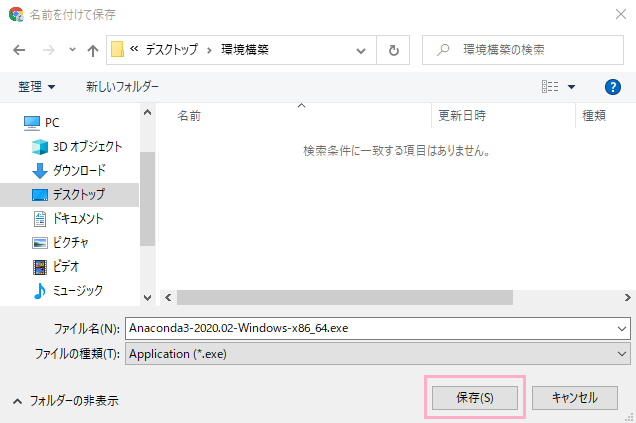This screenshot has height=423, width=636.
Task: Click the Chrome icon in title bar
Action: (16, 15)
